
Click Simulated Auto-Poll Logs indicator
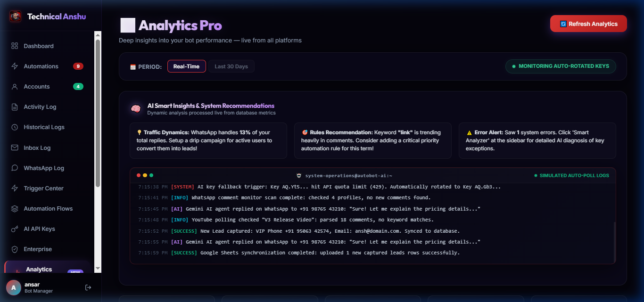pos(571,175)
